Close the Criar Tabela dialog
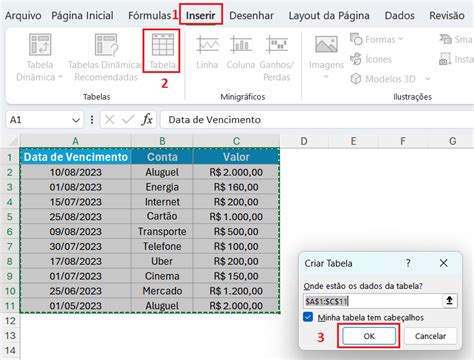Viewport: 474px width, 360px height. click(443, 263)
